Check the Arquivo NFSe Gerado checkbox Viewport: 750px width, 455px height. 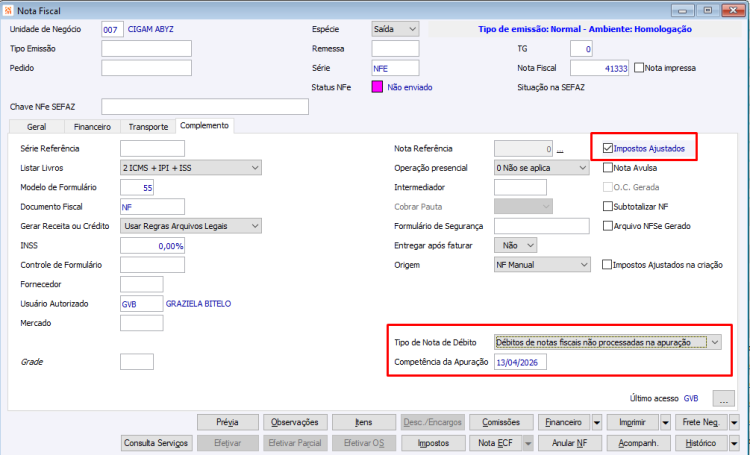pos(607,226)
